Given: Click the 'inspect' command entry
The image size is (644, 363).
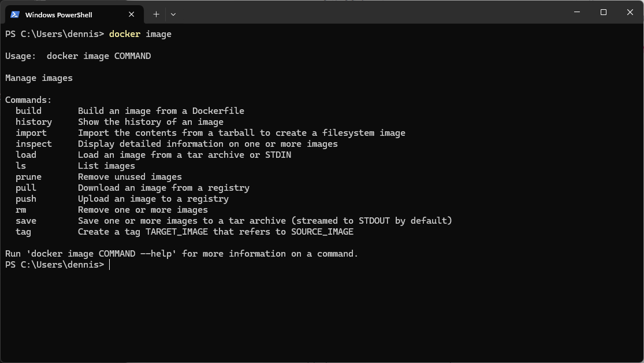Looking at the screenshot, I should pos(33,143).
